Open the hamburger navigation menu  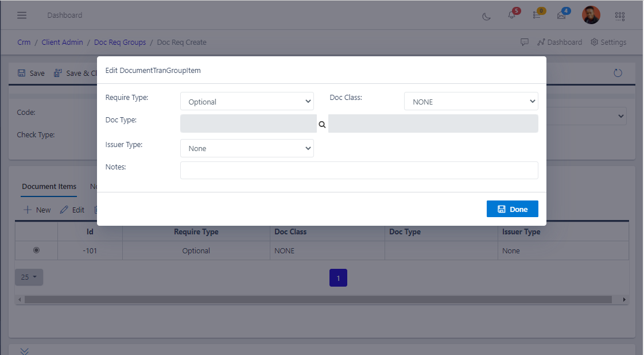click(x=22, y=15)
